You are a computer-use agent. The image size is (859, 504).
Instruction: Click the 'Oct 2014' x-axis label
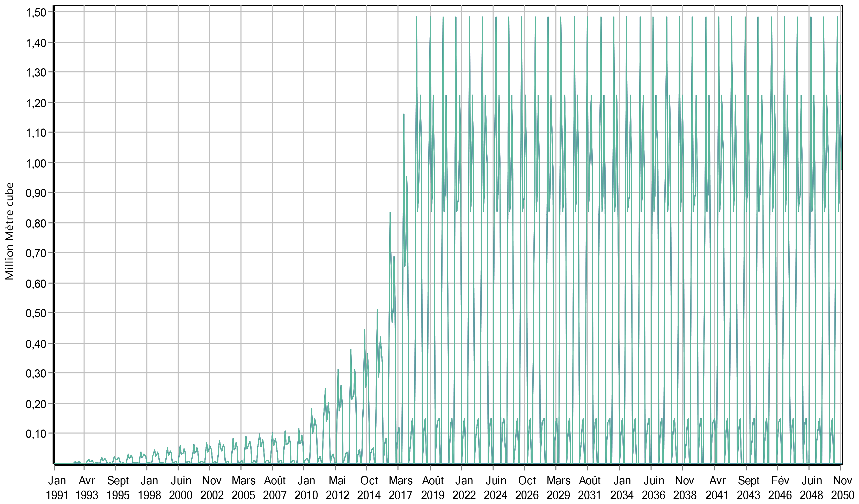[369, 488]
